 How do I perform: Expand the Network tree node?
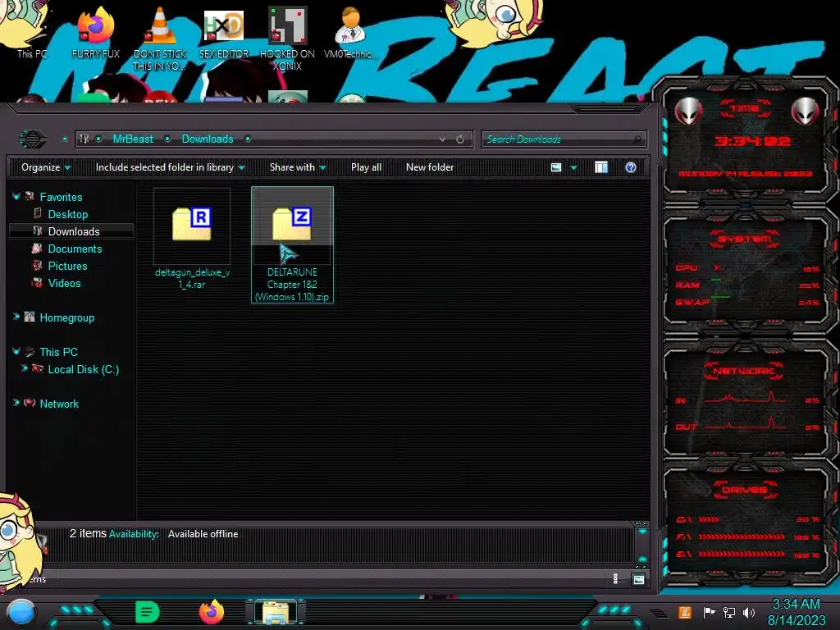click(x=16, y=403)
